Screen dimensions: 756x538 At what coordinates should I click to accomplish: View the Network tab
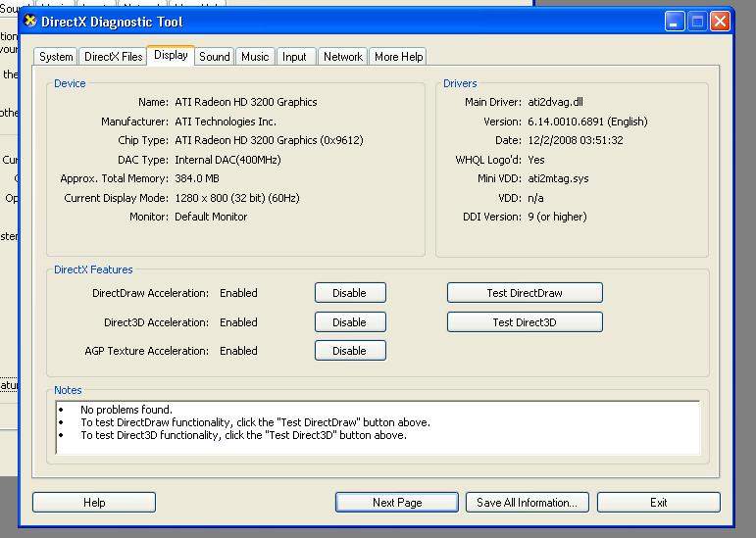[x=343, y=57]
